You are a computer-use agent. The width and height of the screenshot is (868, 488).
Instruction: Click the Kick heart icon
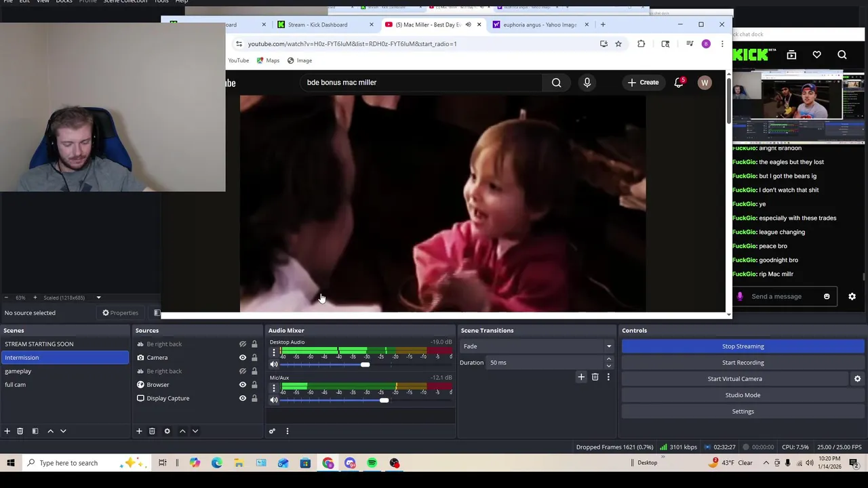point(816,55)
